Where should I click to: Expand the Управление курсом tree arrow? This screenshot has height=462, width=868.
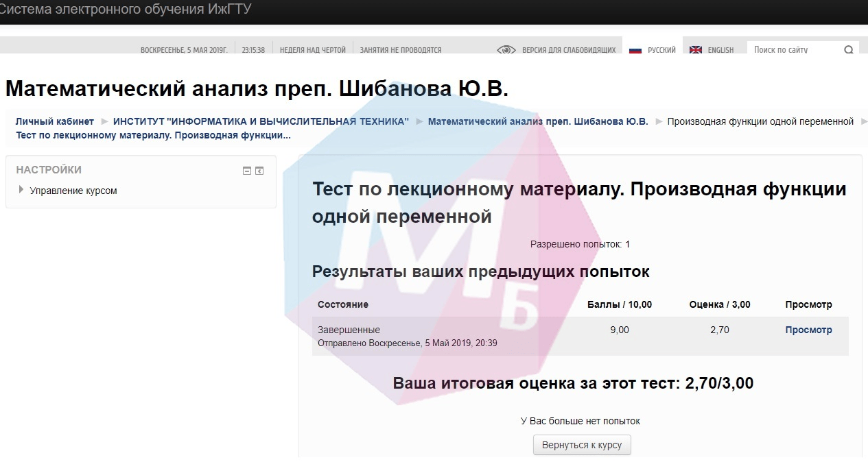21,190
